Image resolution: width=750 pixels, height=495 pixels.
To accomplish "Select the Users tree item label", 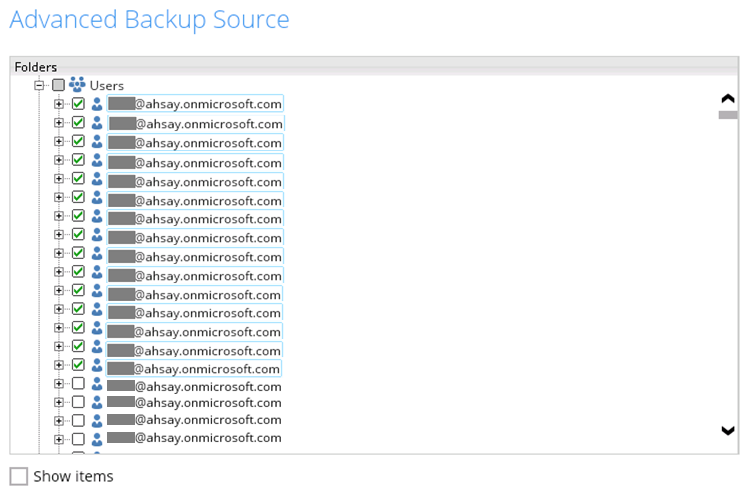I will pyautogui.click(x=107, y=86).
